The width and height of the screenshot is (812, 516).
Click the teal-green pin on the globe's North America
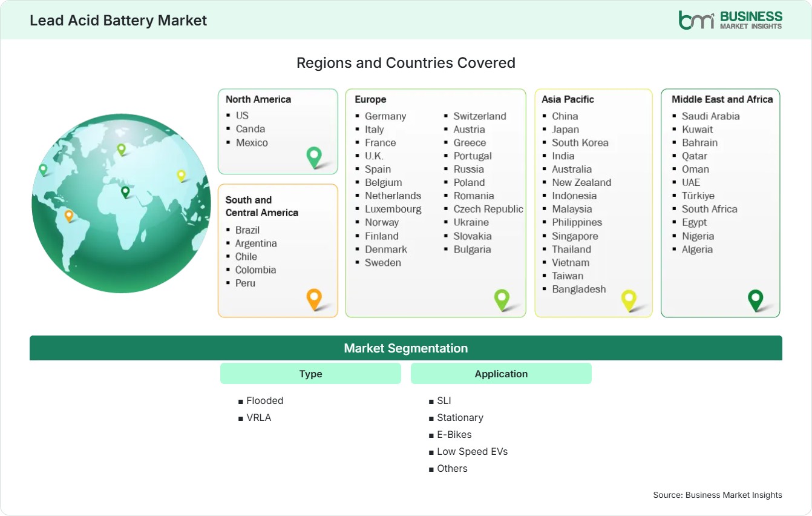click(x=43, y=170)
